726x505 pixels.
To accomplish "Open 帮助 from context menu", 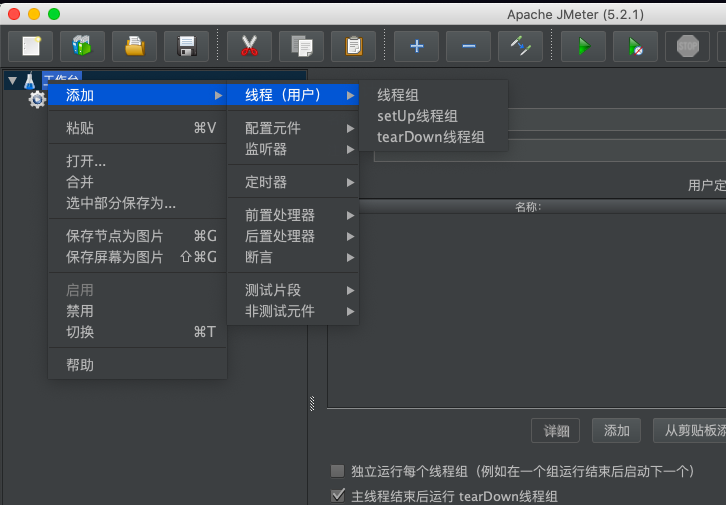I will coord(138,365).
